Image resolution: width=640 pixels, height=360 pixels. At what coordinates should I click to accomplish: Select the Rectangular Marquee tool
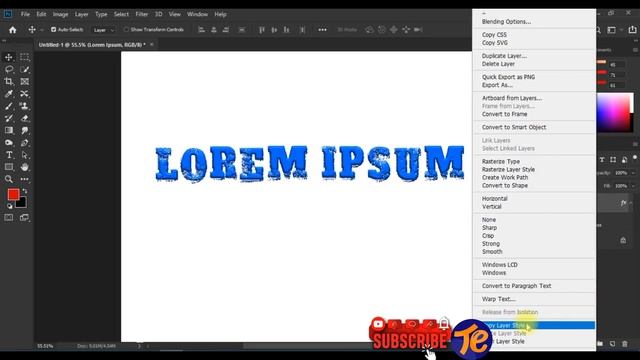click(24, 57)
